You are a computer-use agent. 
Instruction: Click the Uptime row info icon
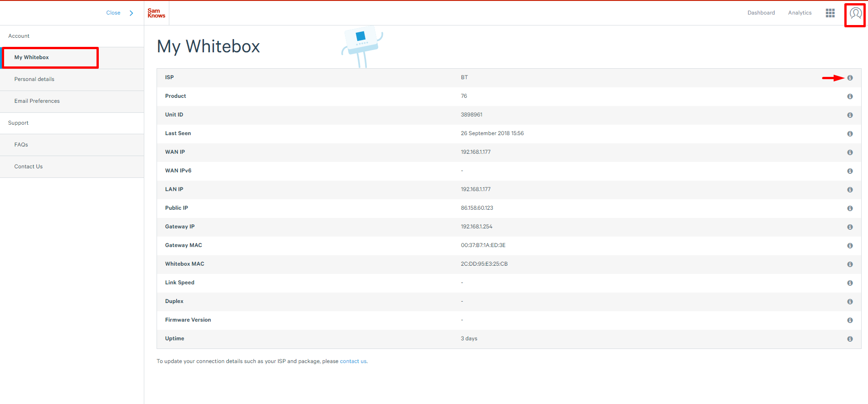850,339
